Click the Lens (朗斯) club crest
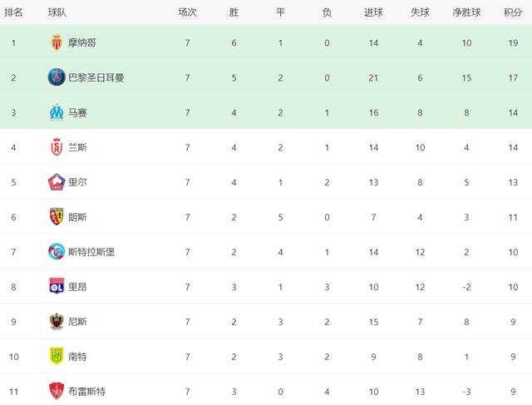Image resolution: width=532 pixels, height=405 pixels. pos(57,217)
